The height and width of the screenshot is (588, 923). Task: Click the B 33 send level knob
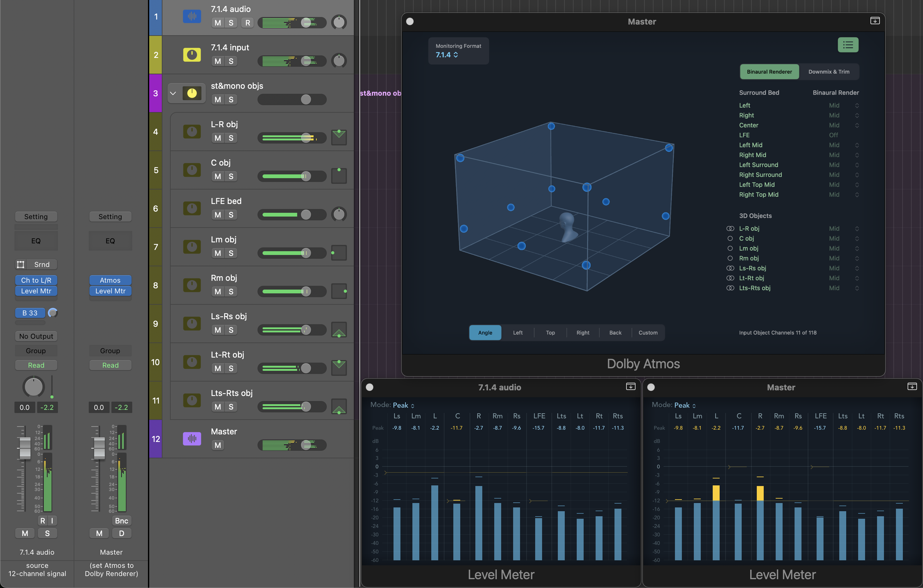[x=53, y=313]
